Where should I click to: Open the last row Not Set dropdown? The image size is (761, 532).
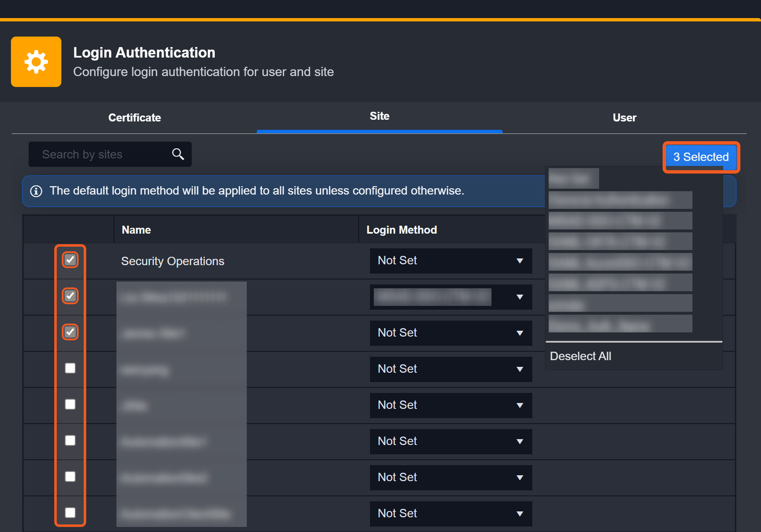tap(450, 514)
